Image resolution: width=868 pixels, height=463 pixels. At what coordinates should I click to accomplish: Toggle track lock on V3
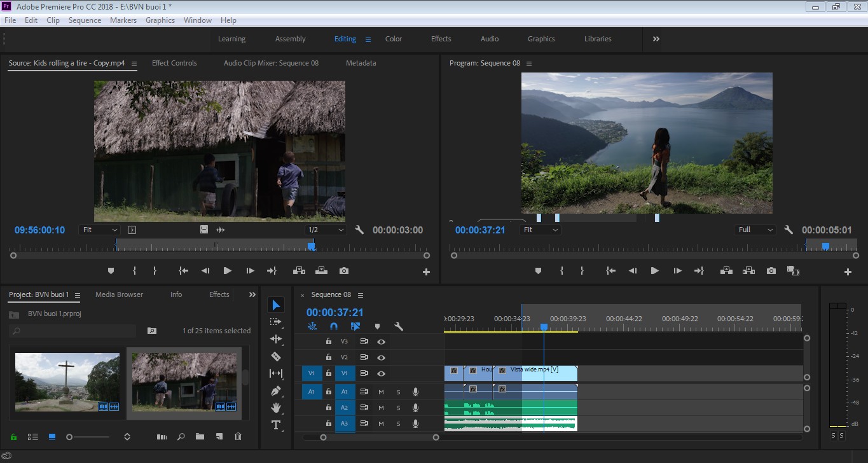(x=329, y=342)
